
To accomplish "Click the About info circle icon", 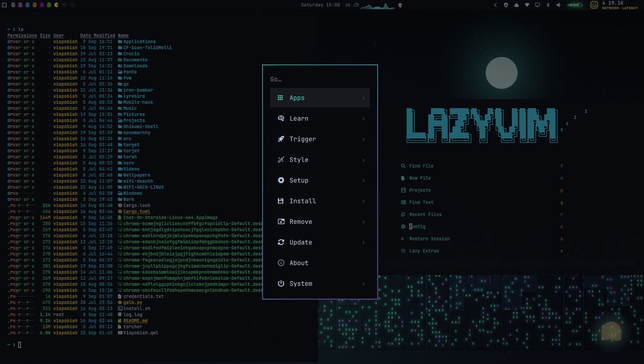I will coord(281,263).
